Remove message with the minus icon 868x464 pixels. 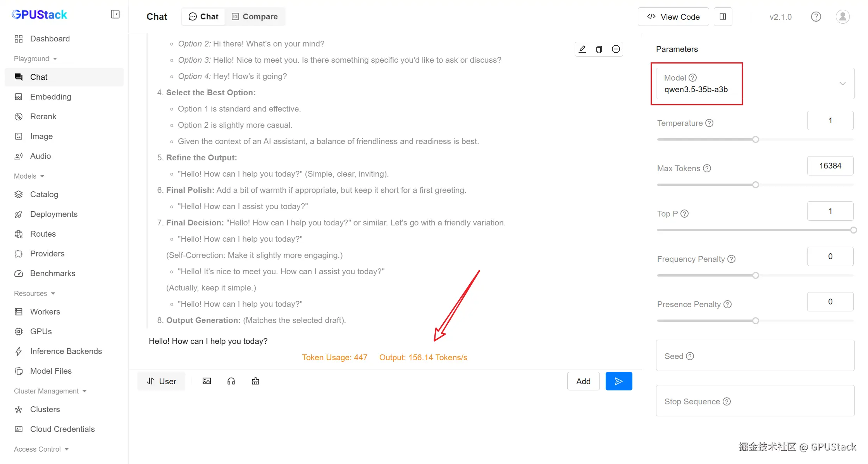point(616,49)
